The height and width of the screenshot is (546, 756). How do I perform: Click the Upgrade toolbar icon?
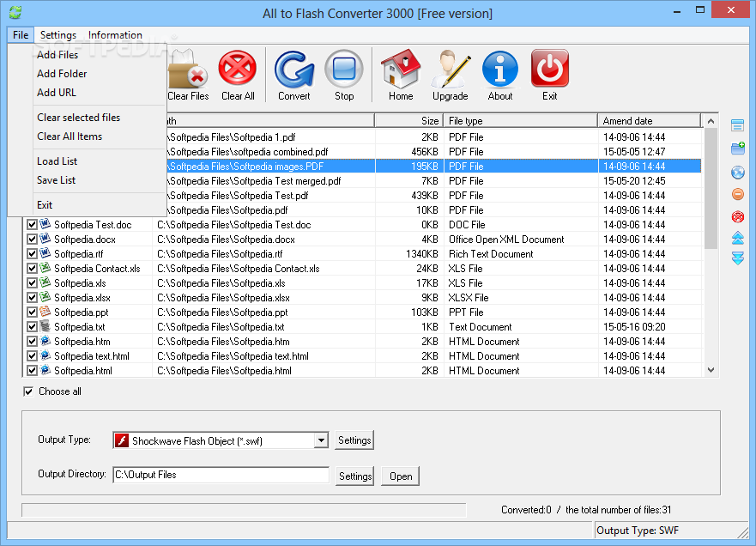tap(451, 69)
